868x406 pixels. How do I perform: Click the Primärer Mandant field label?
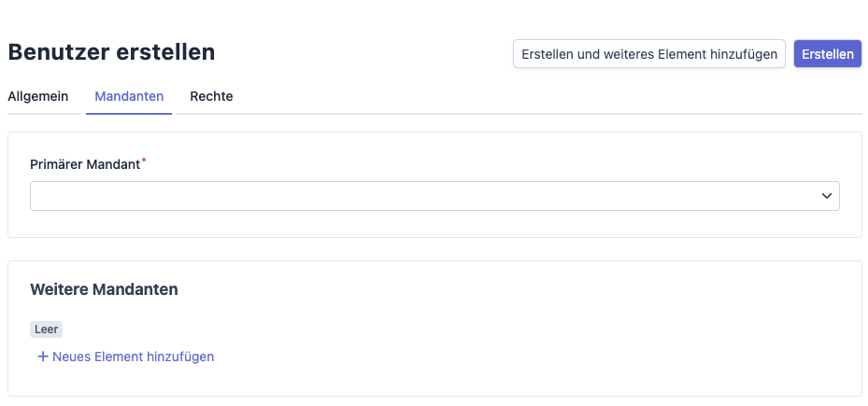click(85, 165)
